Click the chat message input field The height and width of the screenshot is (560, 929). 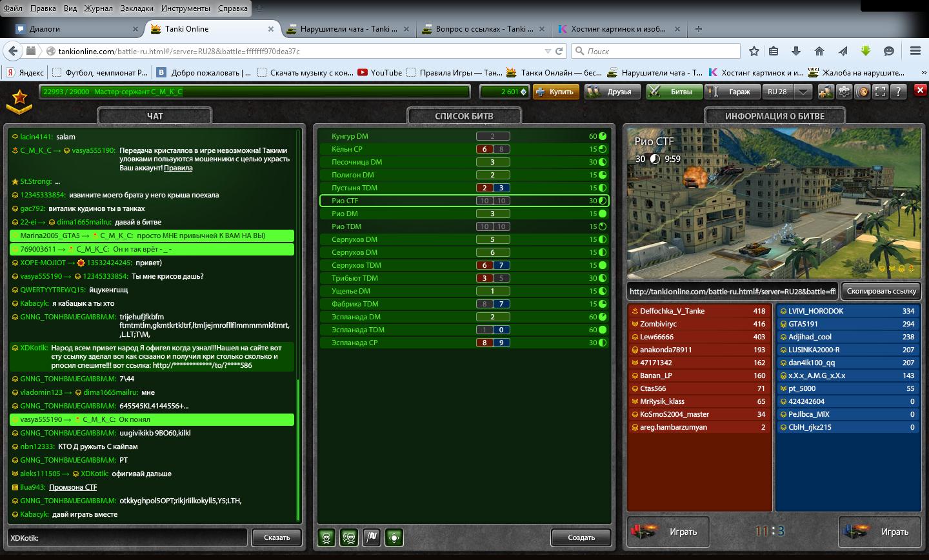[127, 537]
